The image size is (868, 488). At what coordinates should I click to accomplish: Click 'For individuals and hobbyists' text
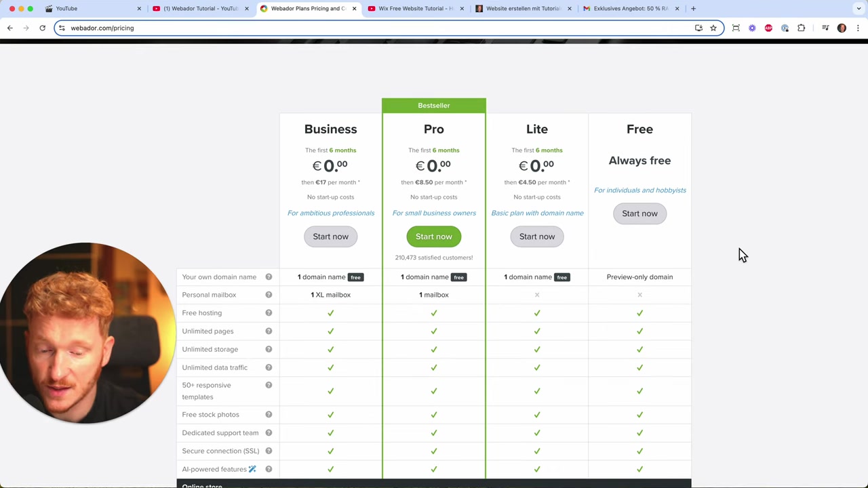(x=640, y=190)
